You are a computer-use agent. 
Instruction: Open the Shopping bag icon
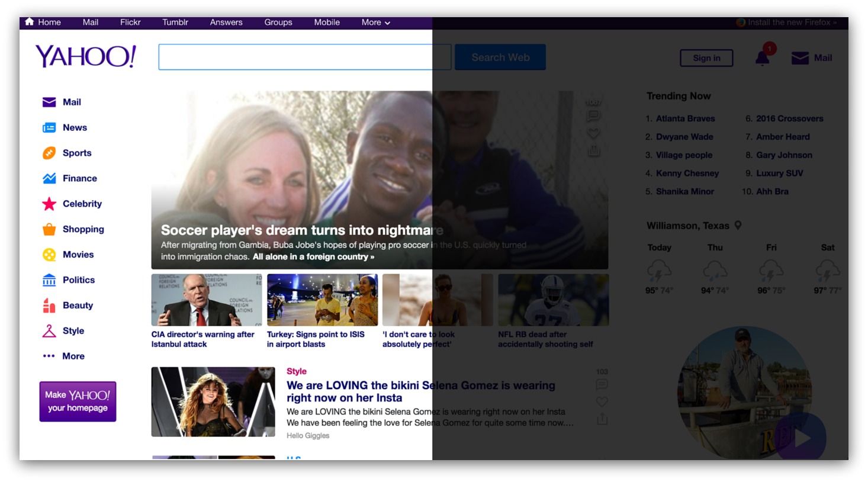point(49,229)
